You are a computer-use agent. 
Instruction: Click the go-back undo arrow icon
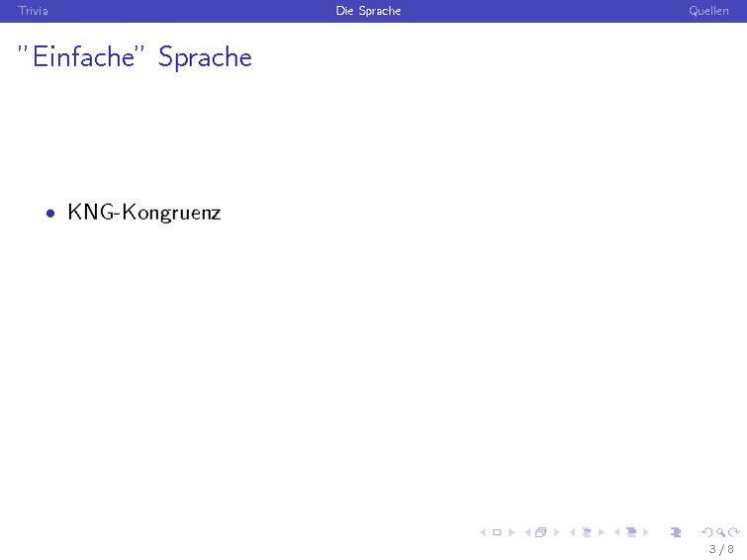[x=705, y=532]
